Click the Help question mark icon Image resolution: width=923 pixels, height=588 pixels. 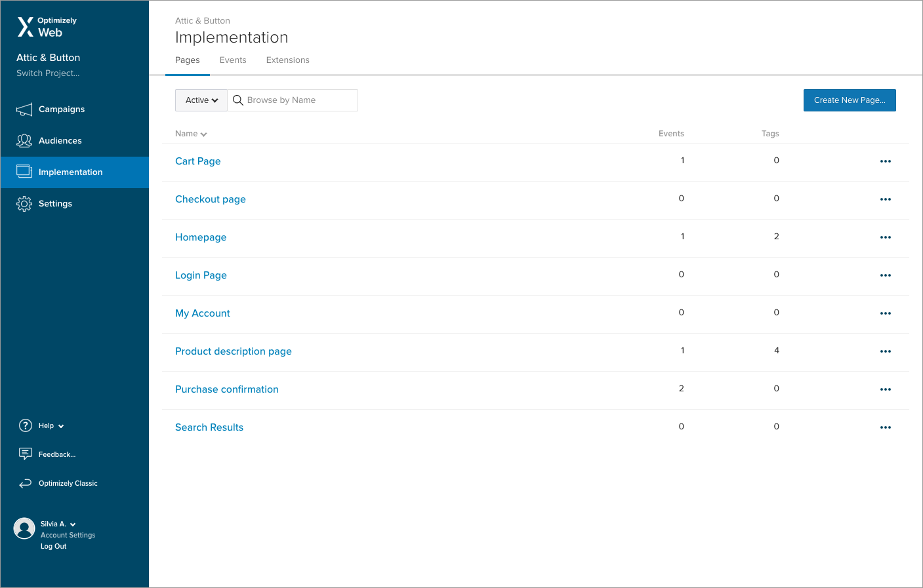tap(26, 425)
